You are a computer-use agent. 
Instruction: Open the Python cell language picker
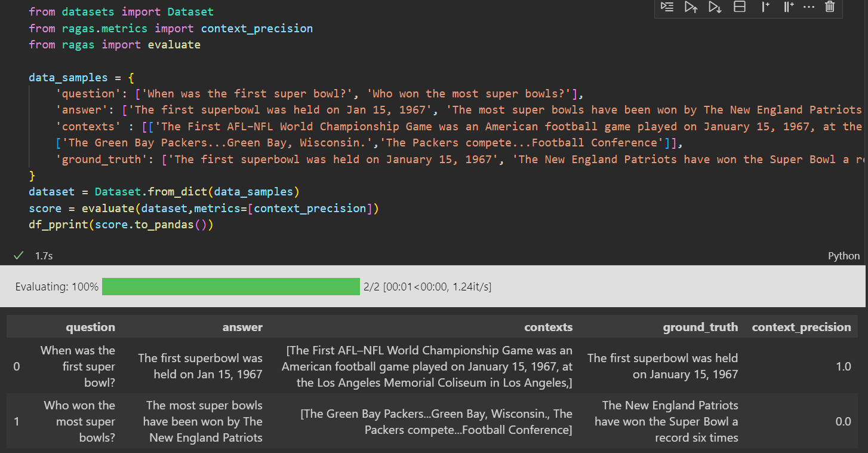tap(844, 256)
